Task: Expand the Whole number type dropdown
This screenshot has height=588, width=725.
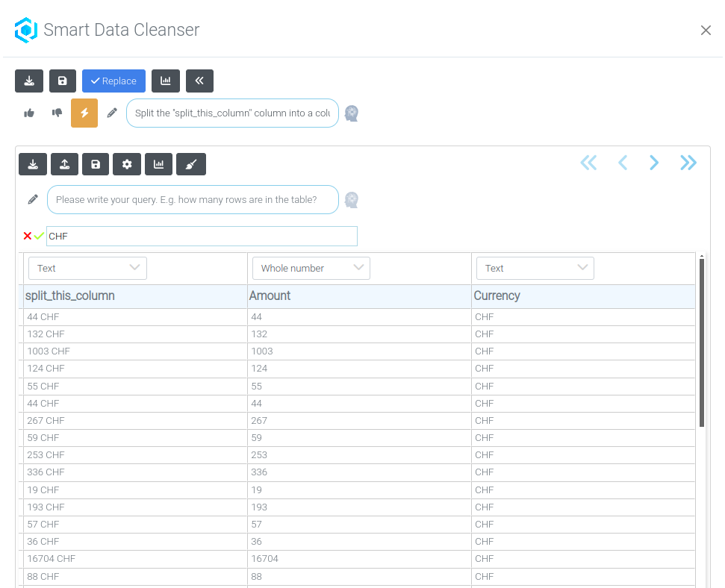Action: coord(311,268)
